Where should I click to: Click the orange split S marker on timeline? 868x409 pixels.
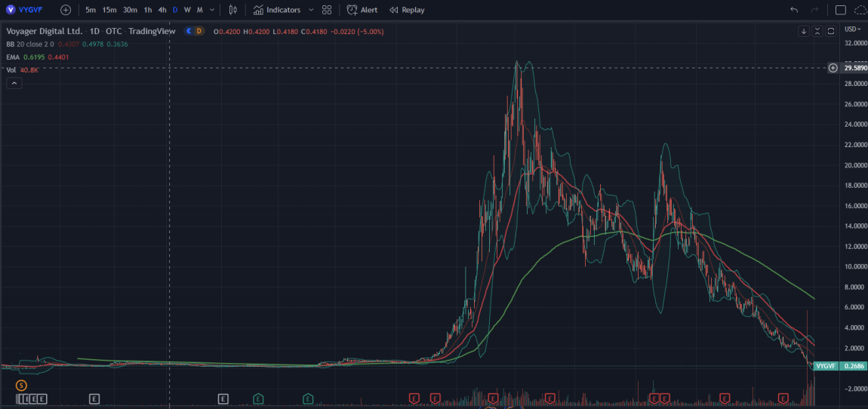pos(20,385)
